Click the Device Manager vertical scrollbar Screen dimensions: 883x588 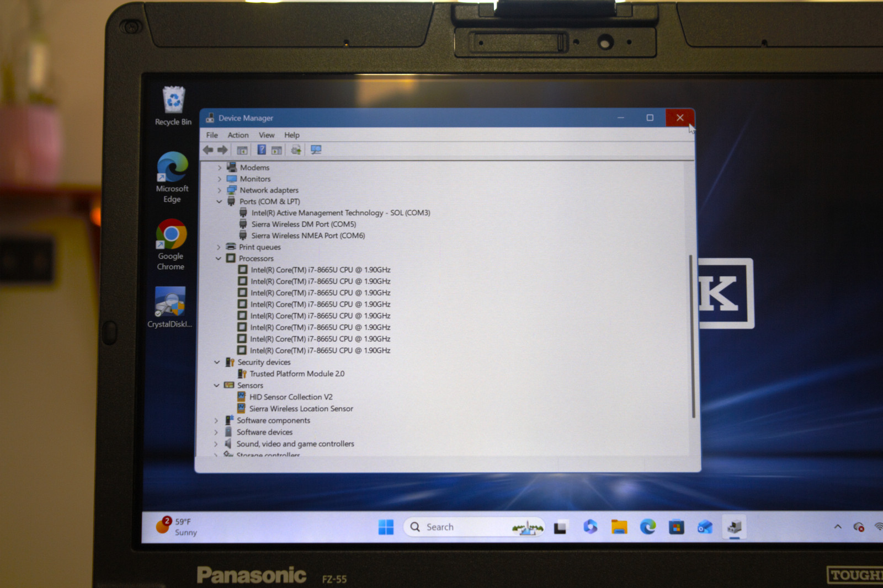691,336
